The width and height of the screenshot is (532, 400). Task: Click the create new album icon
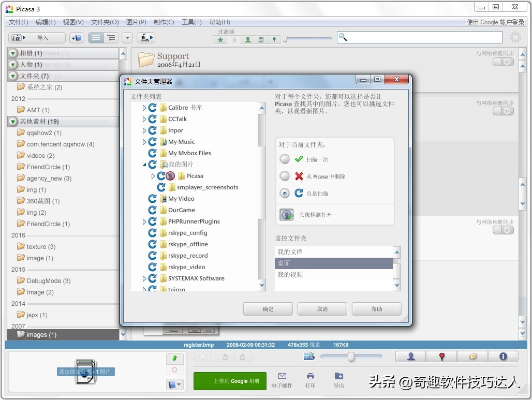[77, 38]
